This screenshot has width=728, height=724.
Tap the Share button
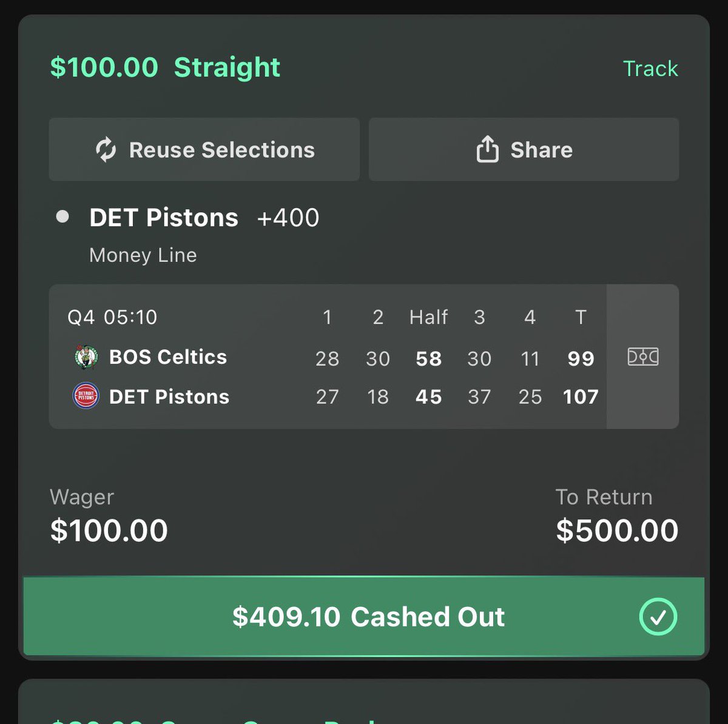pos(524,149)
